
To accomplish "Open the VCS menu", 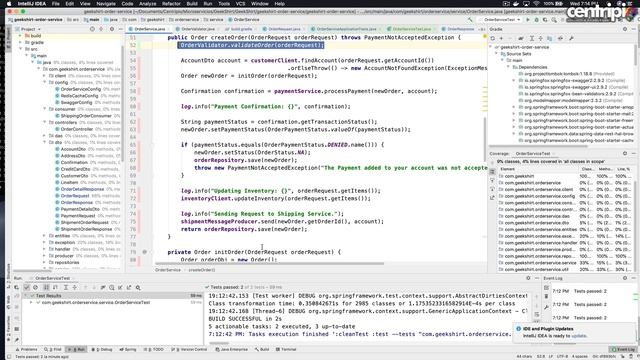I will pyautogui.click(x=241, y=4).
